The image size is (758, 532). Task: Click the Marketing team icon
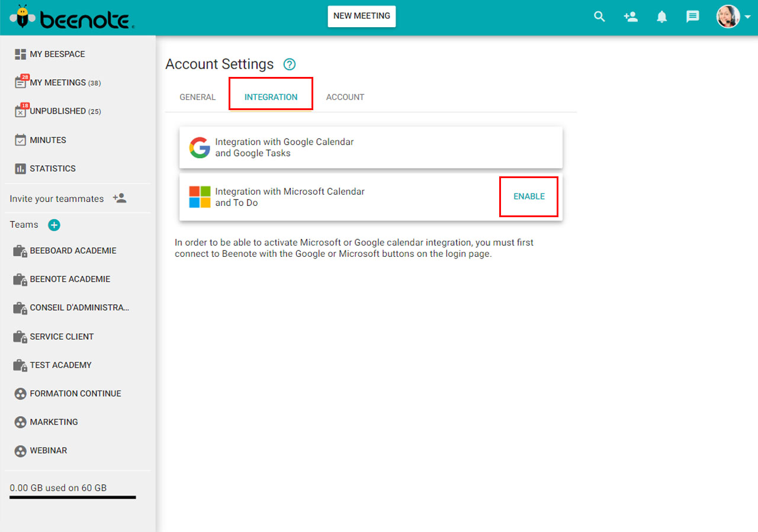pos(20,422)
